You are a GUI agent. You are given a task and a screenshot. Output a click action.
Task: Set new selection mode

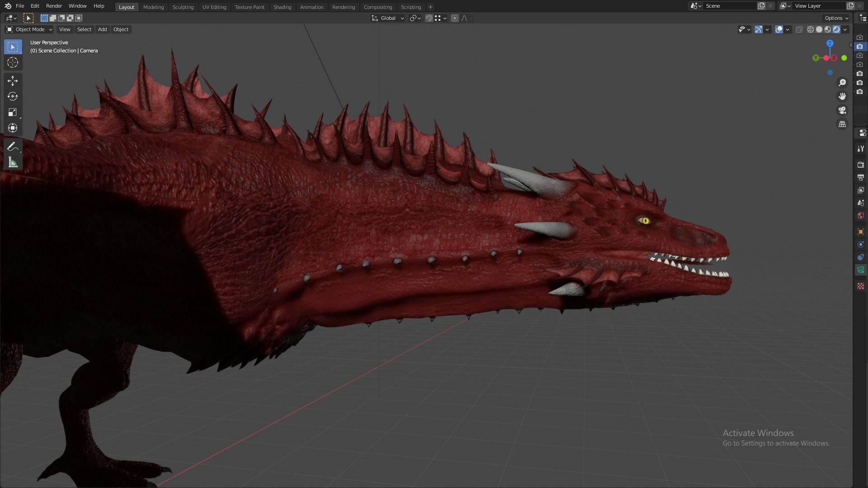44,18
